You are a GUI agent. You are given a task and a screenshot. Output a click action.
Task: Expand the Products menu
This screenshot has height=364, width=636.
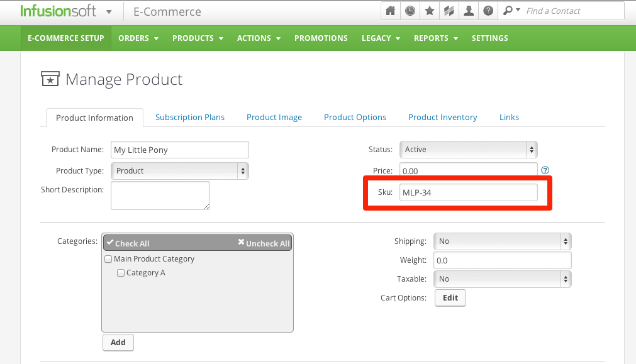198,38
